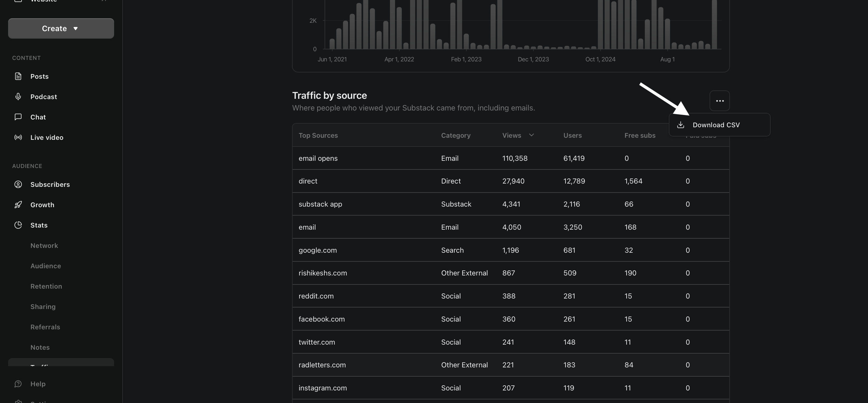Open the Network stats page
Screen dimensions: 868x403
tap(44, 245)
